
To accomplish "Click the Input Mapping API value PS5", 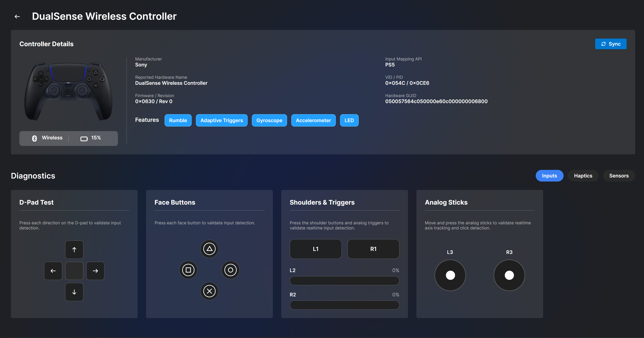I will pyautogui.click(x=390, y=65).
